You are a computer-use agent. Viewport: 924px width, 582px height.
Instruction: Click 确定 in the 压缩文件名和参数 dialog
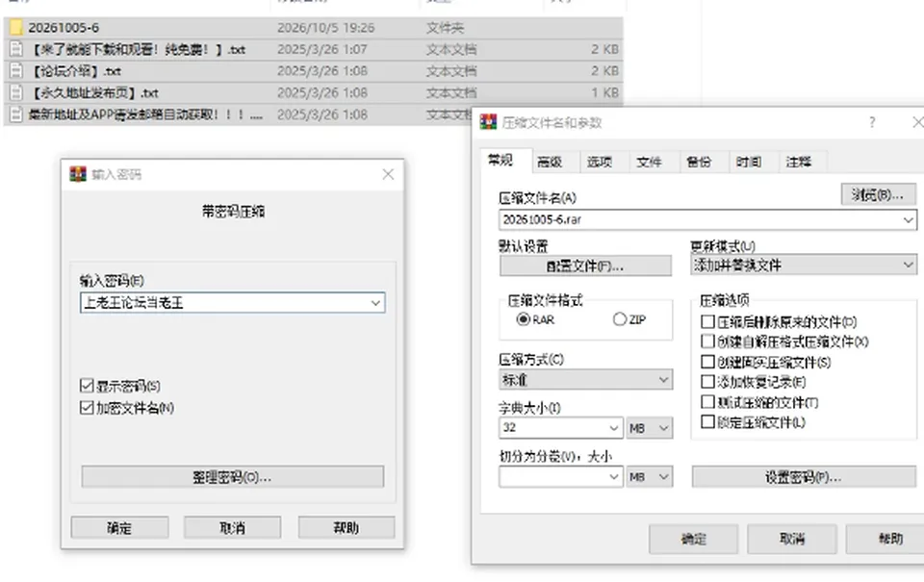694,539
